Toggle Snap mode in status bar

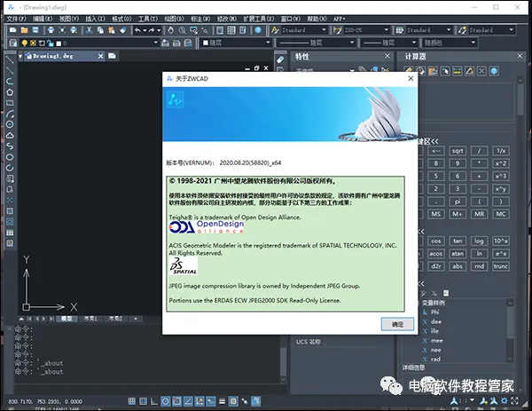pyautogui.click(x=132, y=401)
